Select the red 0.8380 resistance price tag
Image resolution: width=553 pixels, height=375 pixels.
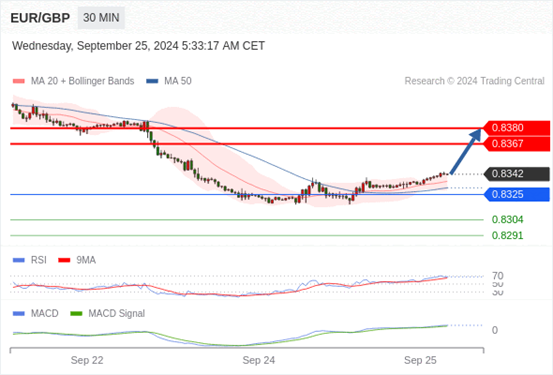click(516, 128)
